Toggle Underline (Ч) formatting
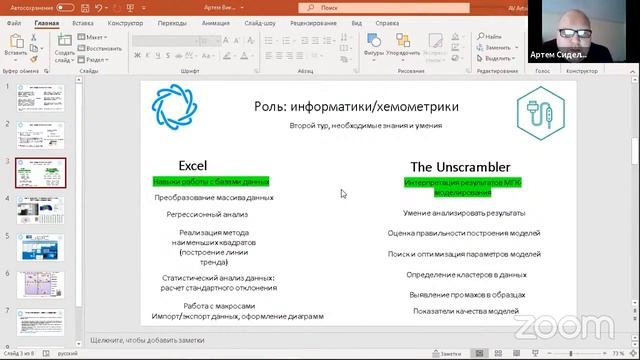The width and height of the screenshot is (640, 360). click(158, 56)
